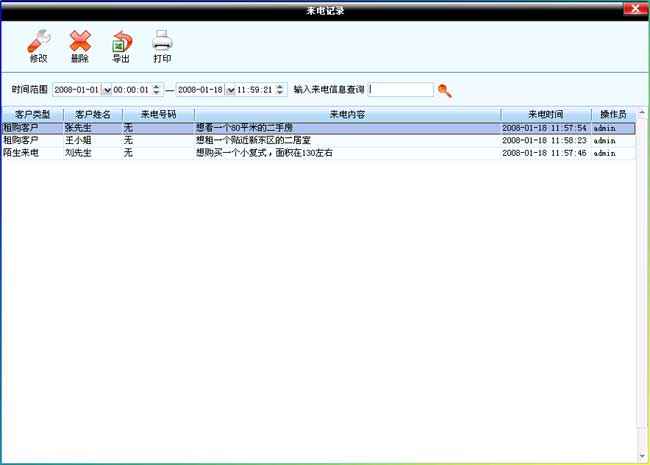Select the 王小姐 call record row
This screenshot has width=650, height=465.
[300, 141]
